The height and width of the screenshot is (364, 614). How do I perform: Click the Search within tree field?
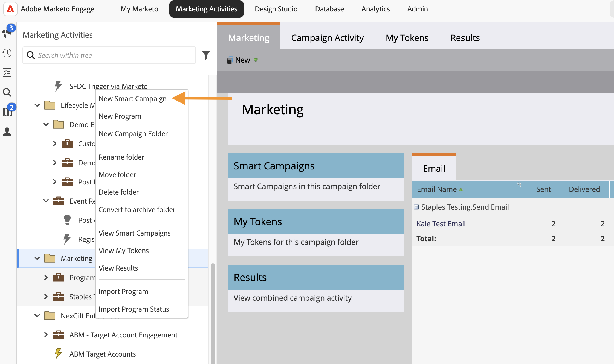coord(109,55)
